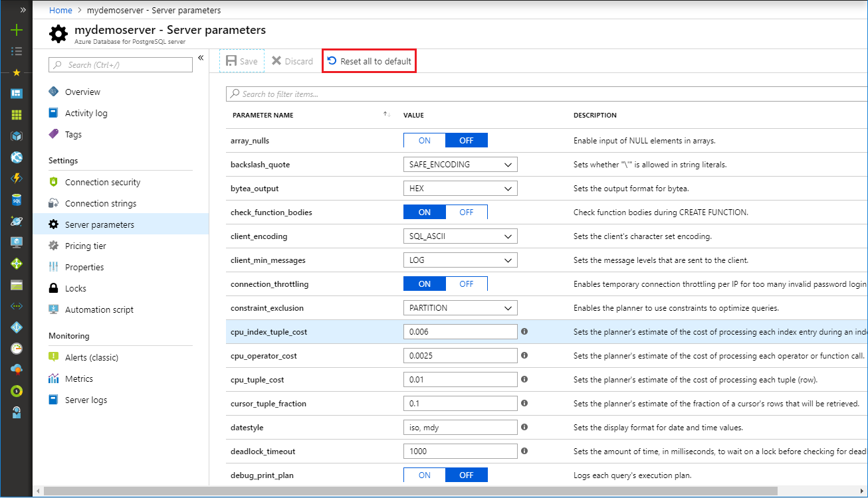Open SQL databases icon in sidebar
Image resolution: width=868 pixels, height=498 pixels.
(17, 199)
